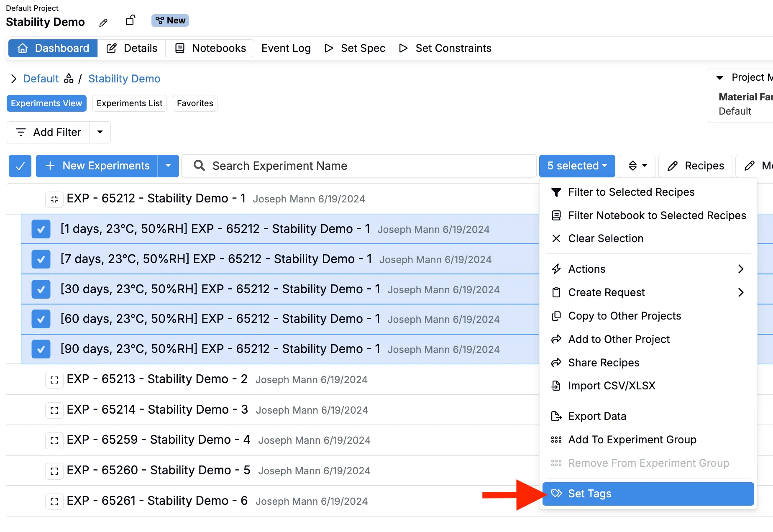773x532 pixels.
Task: Uncheck the 90 days, 23°C experiment
Action: (41, 349)
